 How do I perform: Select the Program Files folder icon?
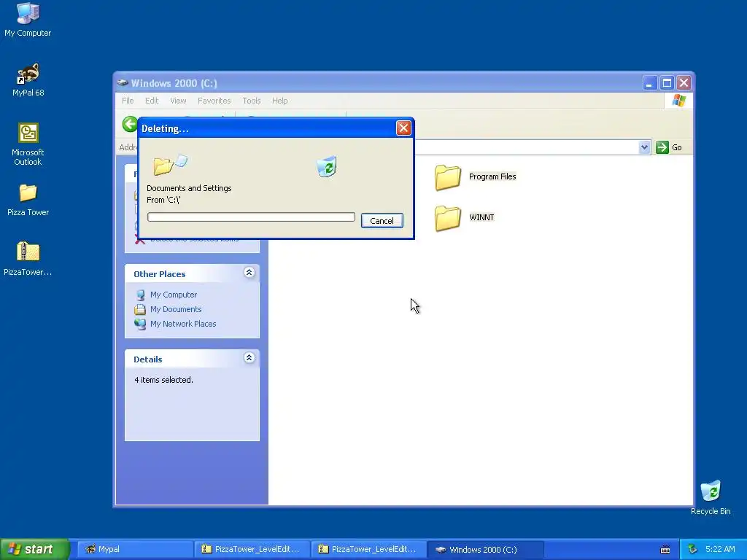point(448,177)
